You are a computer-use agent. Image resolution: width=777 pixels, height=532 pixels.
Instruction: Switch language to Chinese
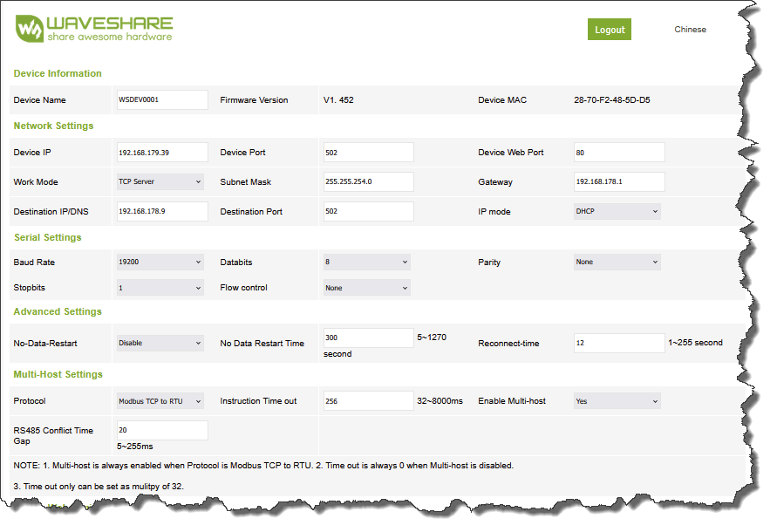pyautogui.click(x=690, y=30)
